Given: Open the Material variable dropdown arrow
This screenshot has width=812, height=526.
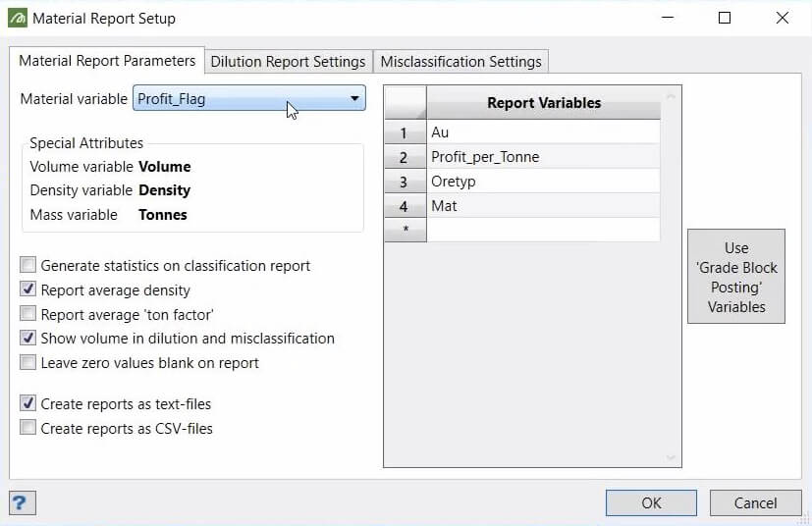Looking at the screenshot, I should 354,98.
